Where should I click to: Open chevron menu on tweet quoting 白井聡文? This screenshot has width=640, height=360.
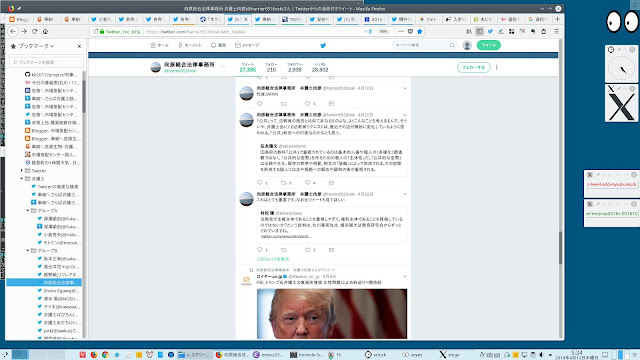click(x=405, y=115)
